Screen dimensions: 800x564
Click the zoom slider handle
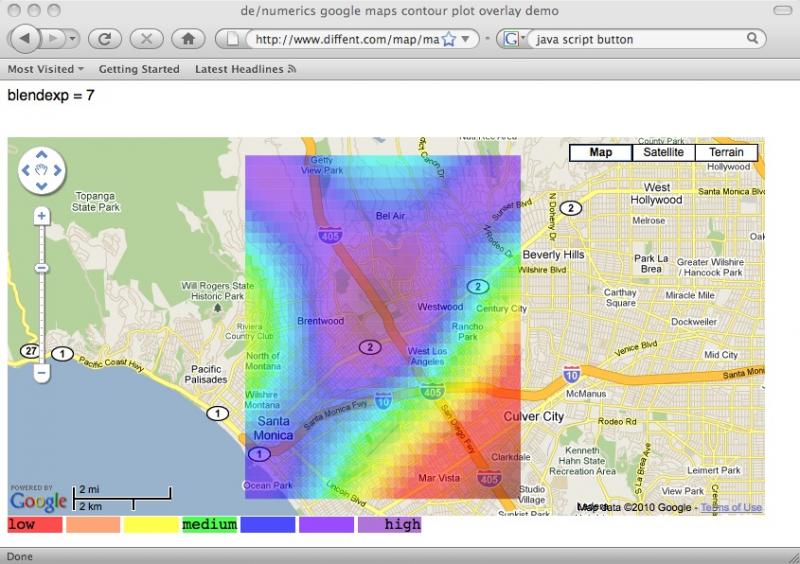(x=41, y=268)
